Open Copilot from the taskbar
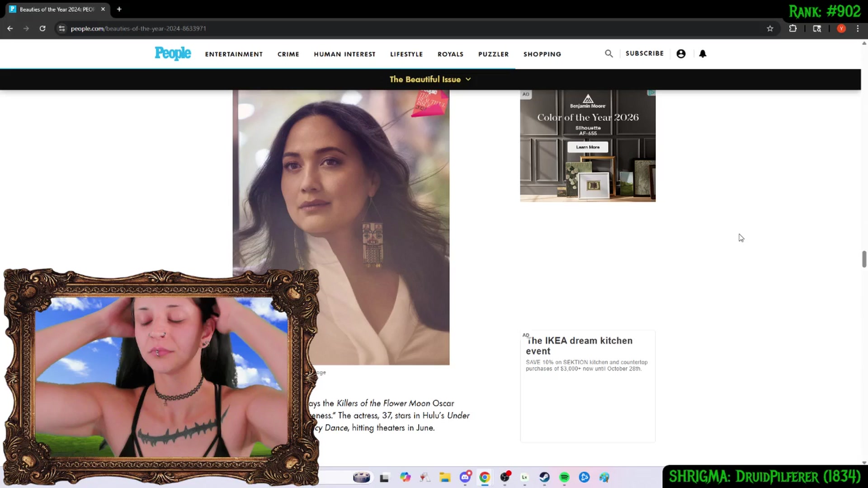Viewport: 868px width, 488px height. [406, 477]
